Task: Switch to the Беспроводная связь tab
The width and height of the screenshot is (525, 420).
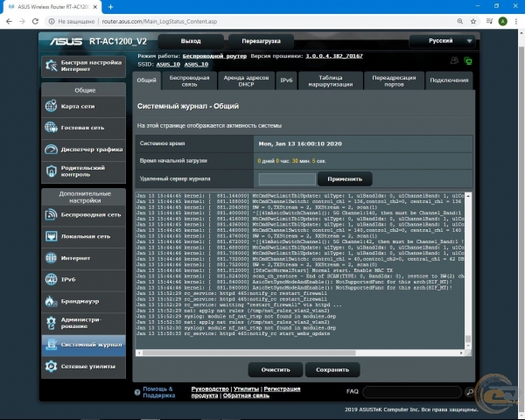Action: click(189, 80)
